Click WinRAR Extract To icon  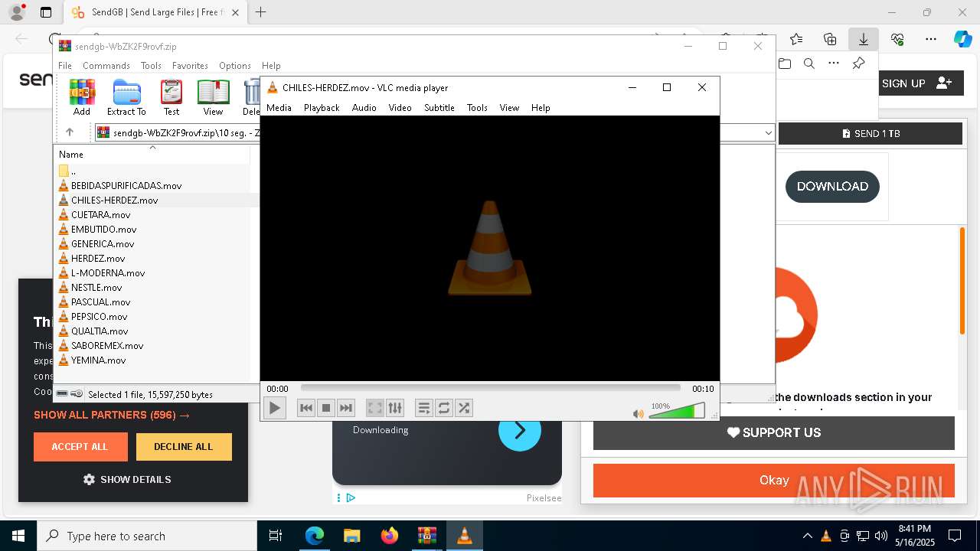click(126, 97)
